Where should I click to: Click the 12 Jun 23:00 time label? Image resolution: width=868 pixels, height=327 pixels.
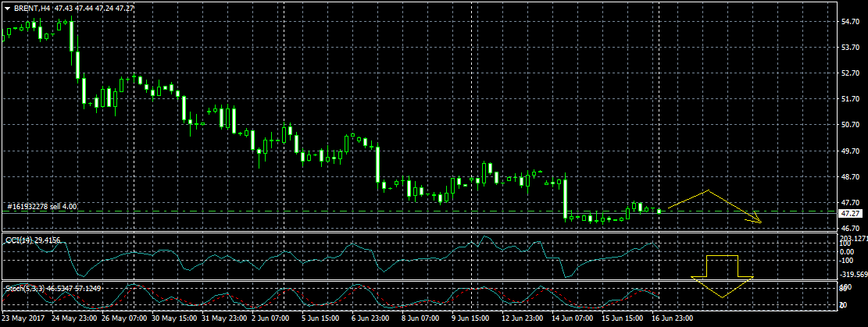click(x=522, y=318)
